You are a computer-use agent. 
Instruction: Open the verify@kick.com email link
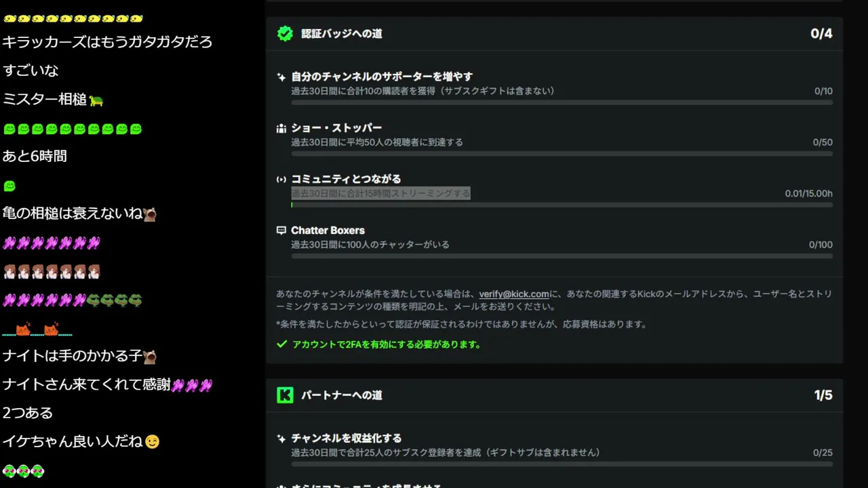[514, 294]
